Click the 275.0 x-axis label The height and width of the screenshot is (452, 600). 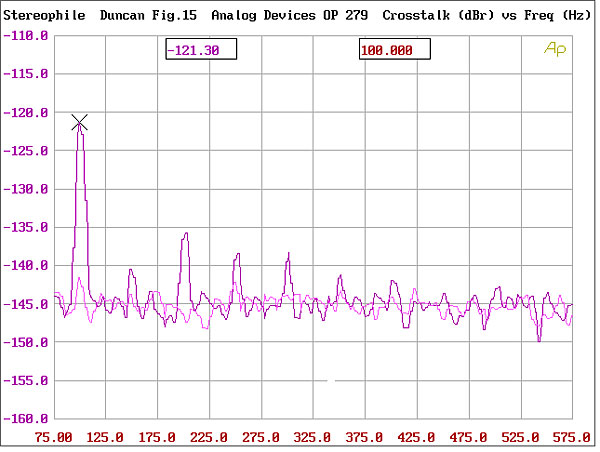coord(261,437)
